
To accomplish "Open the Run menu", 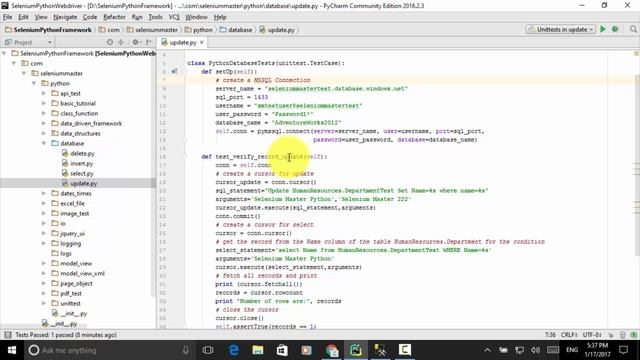I will click(x=137, y=17).
